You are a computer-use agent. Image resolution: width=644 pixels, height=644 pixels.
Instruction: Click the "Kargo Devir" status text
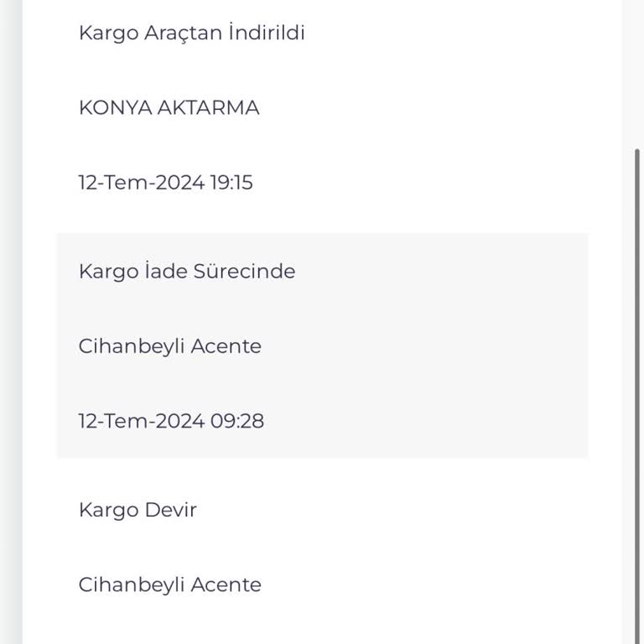point(138,510)
